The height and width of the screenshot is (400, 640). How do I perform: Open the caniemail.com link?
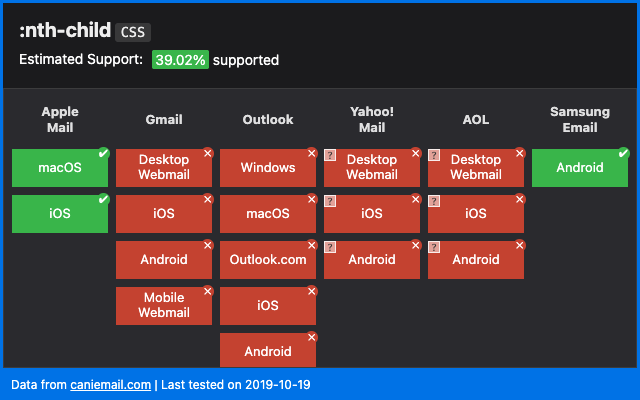(x=110, y=384)
